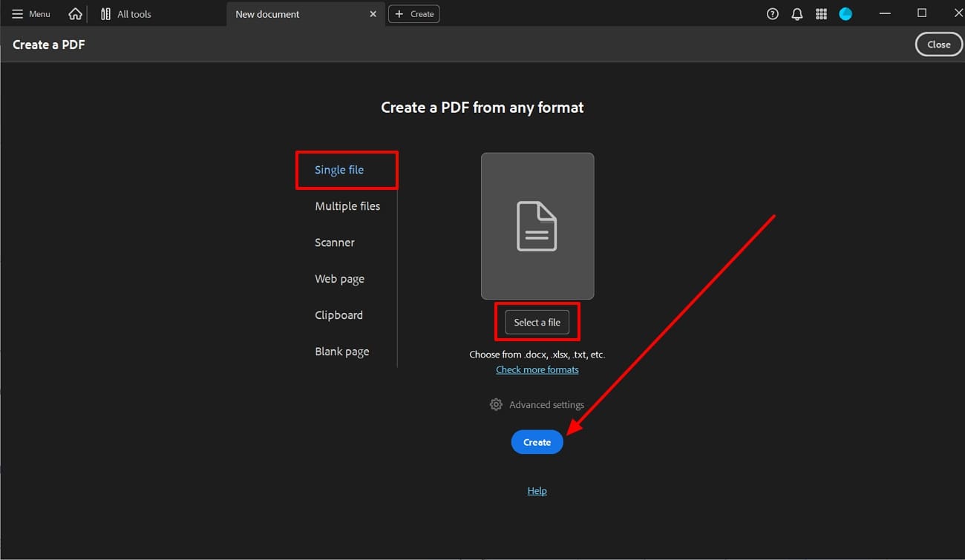Open the Check more formats link
Viewport: 965px width, 560px height.
coord(537,369)
